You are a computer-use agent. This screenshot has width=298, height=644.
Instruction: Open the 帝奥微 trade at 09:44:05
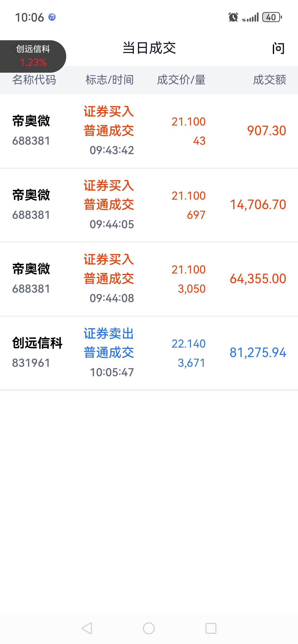[149, 205]
